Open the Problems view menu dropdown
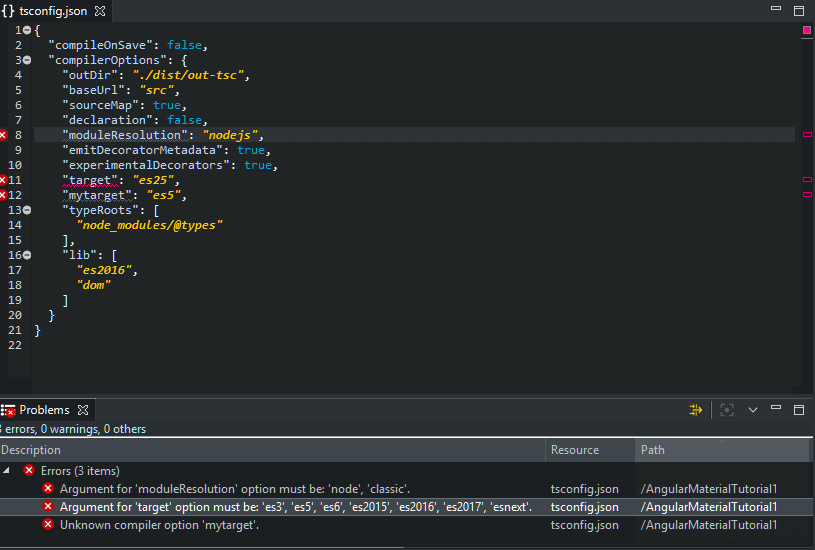This screenshot has height=550, width=815. tap(753, 410)
